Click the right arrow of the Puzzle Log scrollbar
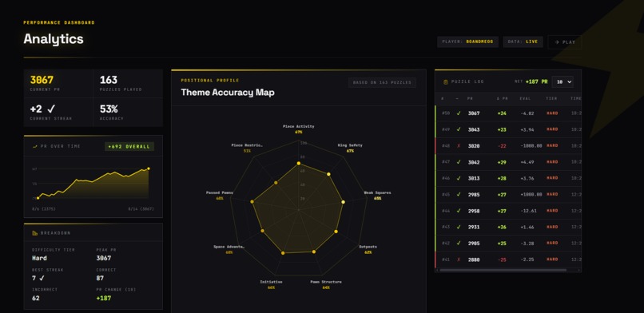This screenshot has width=644, height=313. tap(579, 270)
